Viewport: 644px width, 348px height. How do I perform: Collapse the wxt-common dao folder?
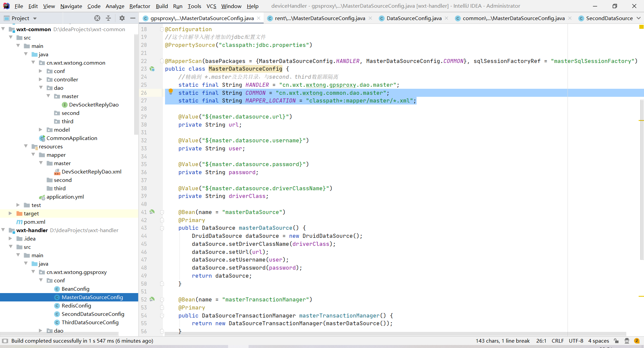click(41, 88)
